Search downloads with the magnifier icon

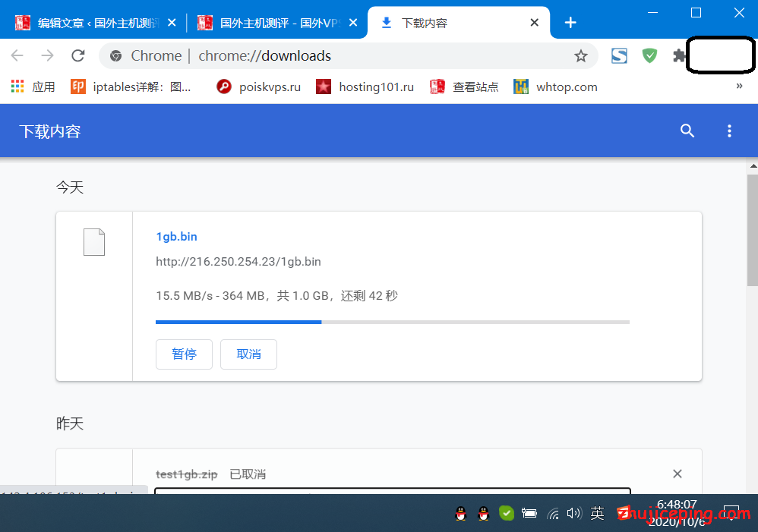[687, 131]
